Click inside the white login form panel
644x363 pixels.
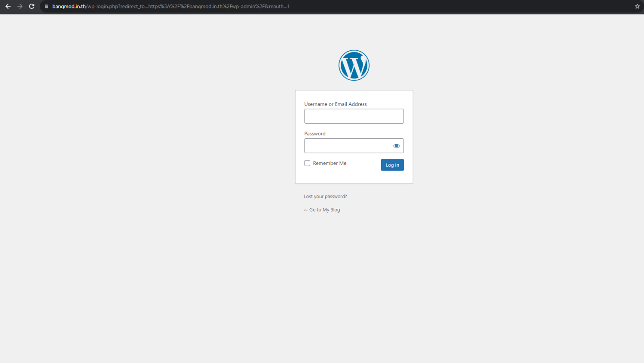(x=354, y=176)
